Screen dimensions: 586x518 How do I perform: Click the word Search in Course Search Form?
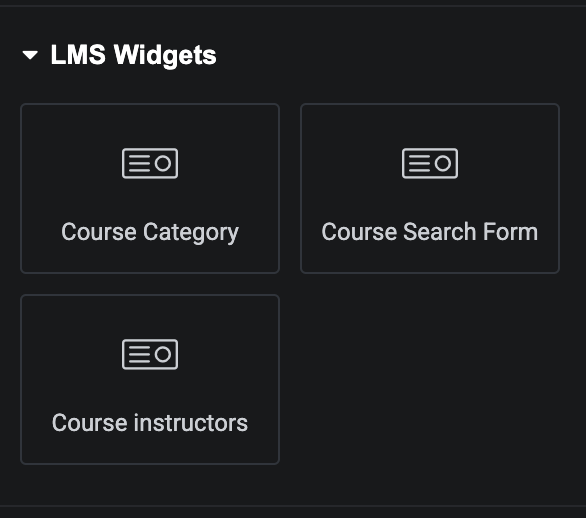440,232
